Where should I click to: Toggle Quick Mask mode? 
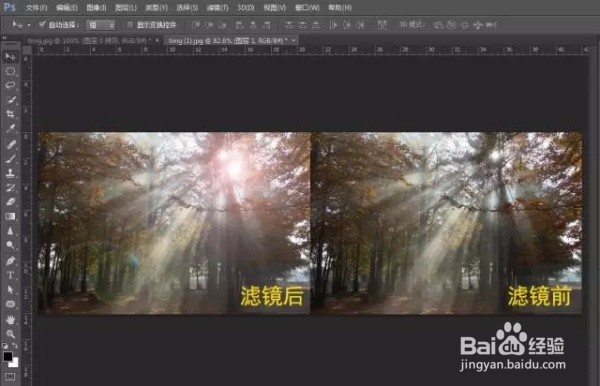point(10,377)
